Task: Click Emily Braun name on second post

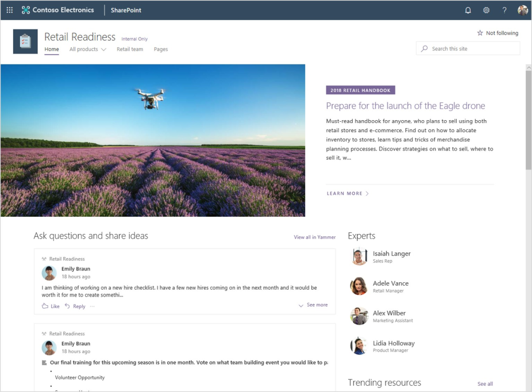Action: [76, 344]
